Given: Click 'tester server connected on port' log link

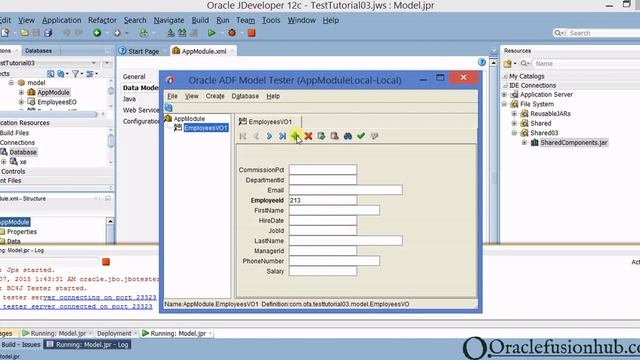Looking at the screenshot, I should 77,306.
